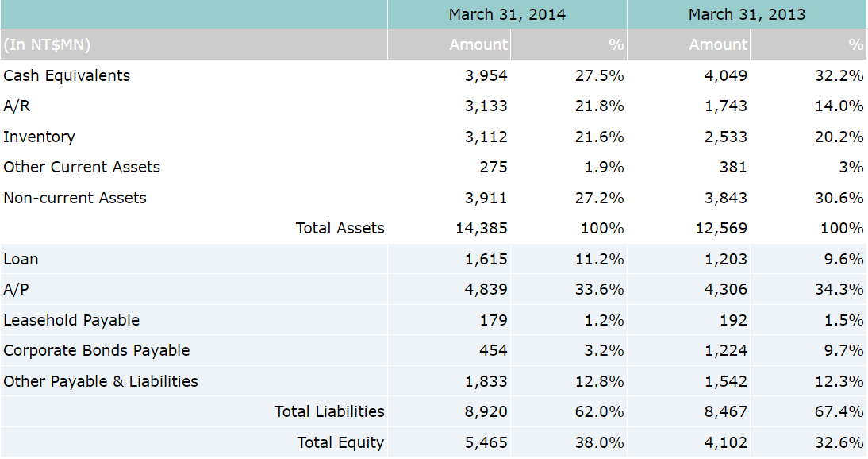Click the Non-current Assets row label
Image resolution: width=868 pixels, height=459 pixels.
75,198
